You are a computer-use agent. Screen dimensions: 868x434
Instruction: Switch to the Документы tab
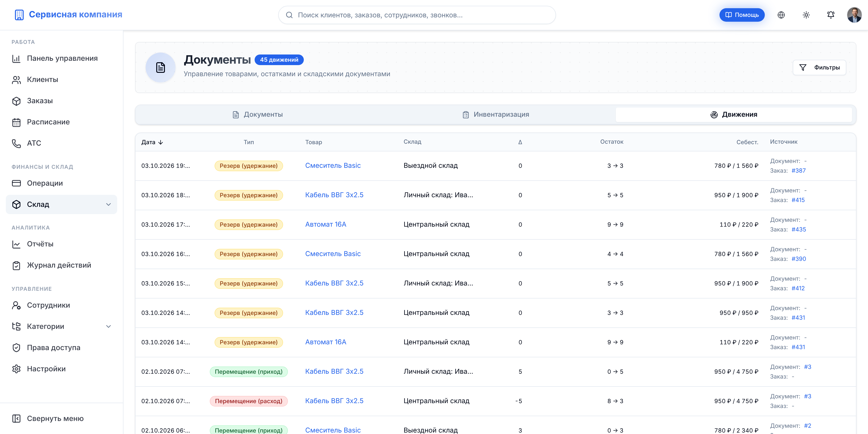[258, 115]
